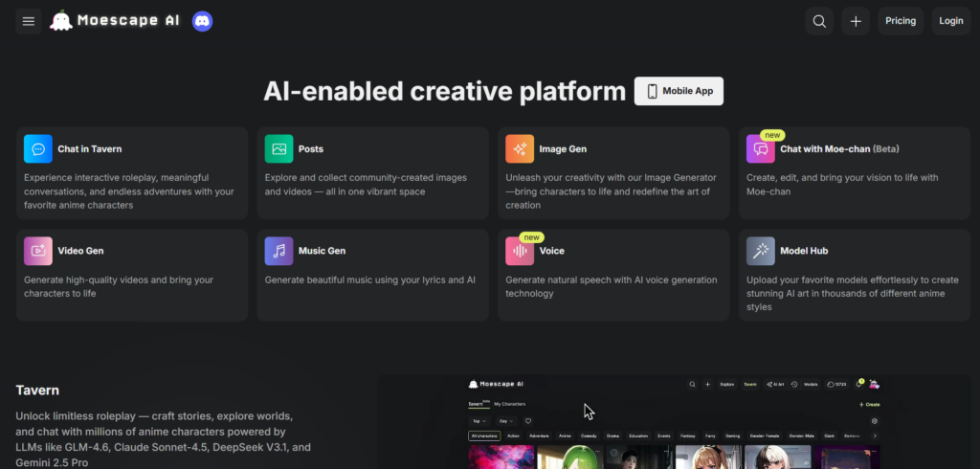The height and width of the screenshot is (469, 980).
Task: Open the Discord icon link
Action: coord(202,21)
